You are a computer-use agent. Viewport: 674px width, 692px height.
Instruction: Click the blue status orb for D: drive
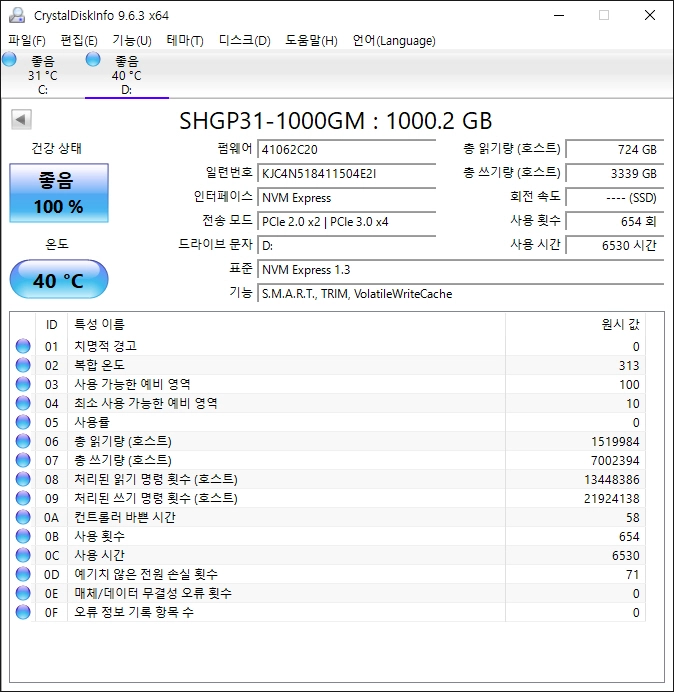pos(93,59)
